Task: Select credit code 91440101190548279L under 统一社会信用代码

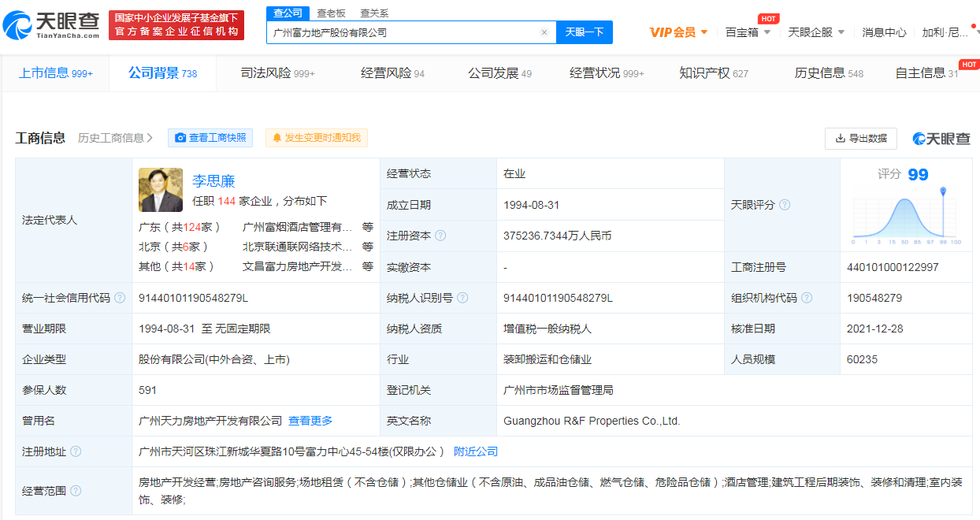Action: [193, 298]
